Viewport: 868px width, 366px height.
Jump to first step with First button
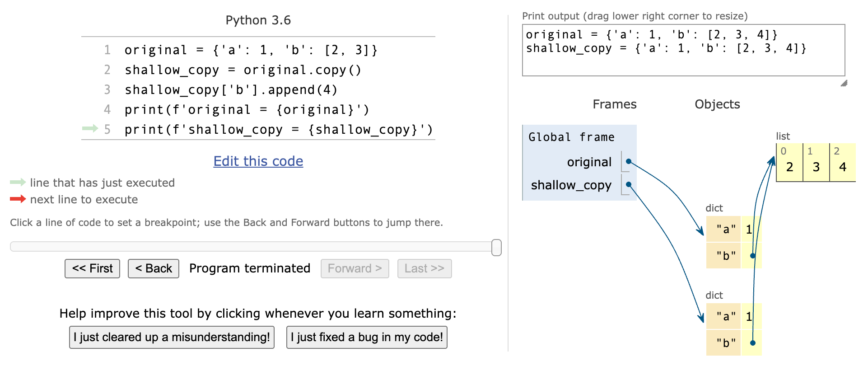pyautogui.click(x=93, y=268)
